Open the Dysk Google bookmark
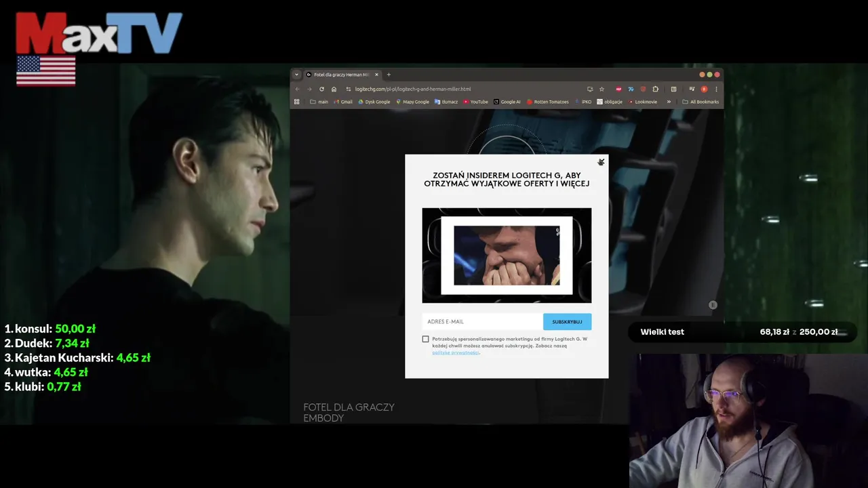The image size is (868, 488). (x=374, y=102)
